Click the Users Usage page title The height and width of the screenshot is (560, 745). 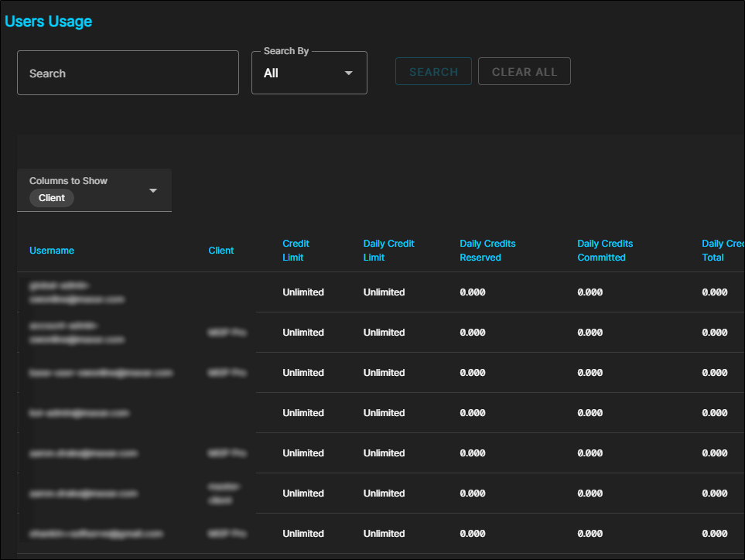coord(48,22)
